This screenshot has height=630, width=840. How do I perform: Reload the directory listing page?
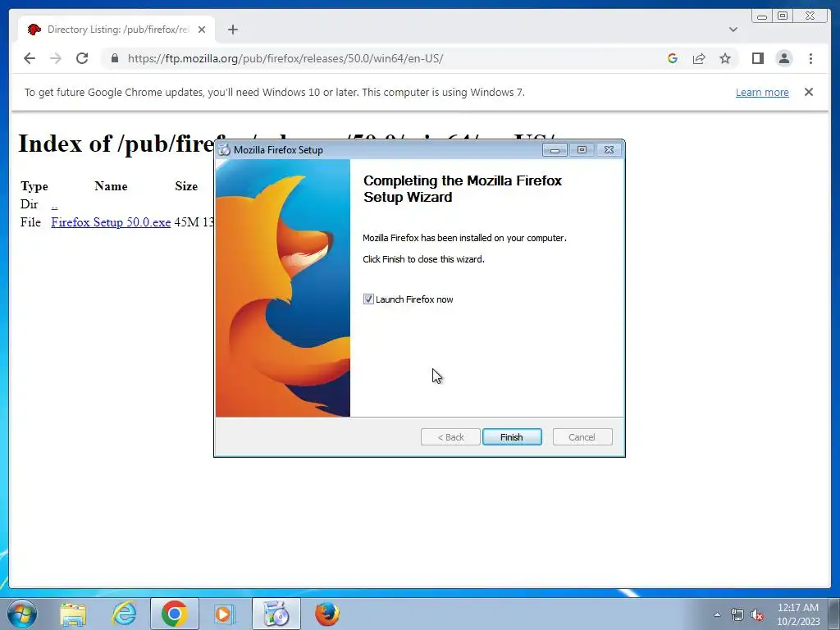[x=82, y=58]
